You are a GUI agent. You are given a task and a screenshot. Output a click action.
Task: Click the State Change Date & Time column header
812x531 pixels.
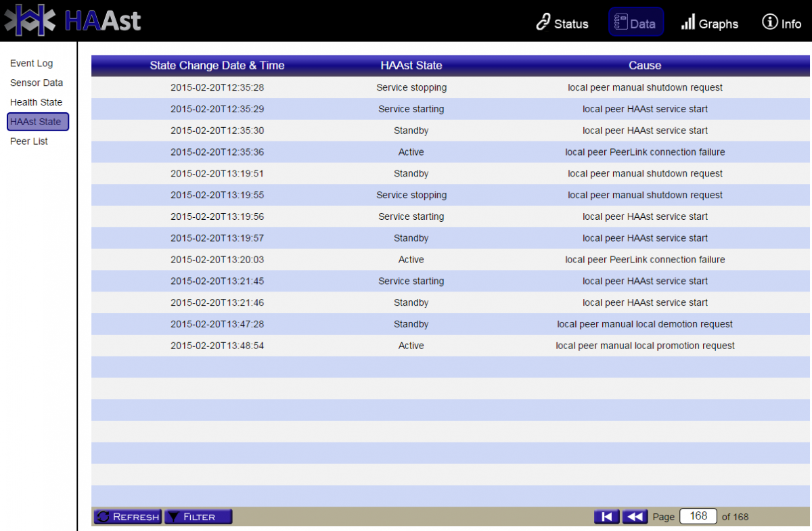click(217, 66)
